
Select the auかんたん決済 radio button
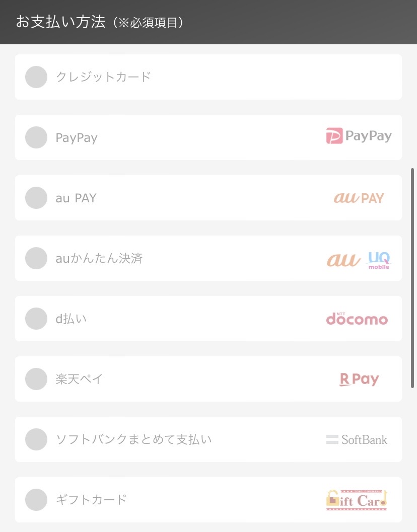pos(36,258)
